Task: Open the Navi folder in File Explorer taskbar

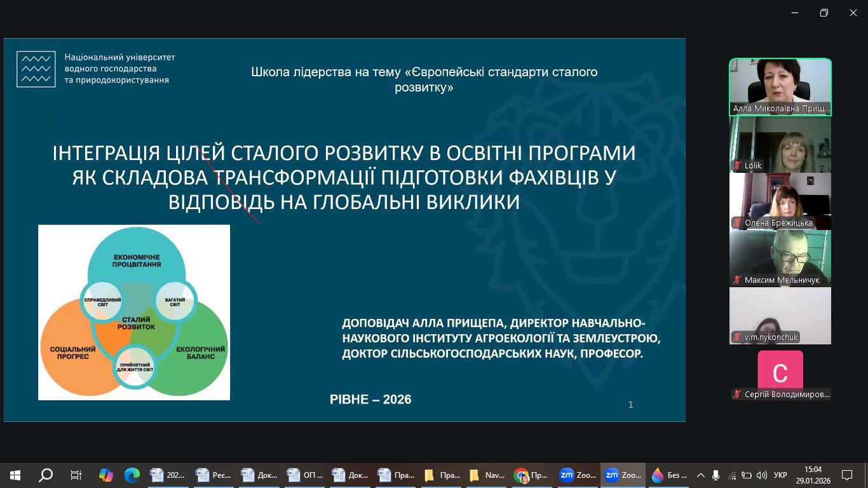Action: click(487, 475)
